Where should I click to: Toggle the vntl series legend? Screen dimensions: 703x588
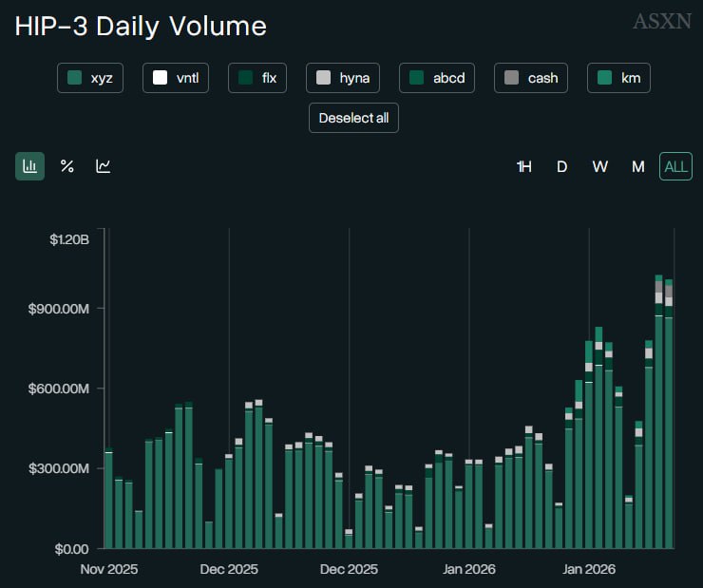tap(176, 78)
